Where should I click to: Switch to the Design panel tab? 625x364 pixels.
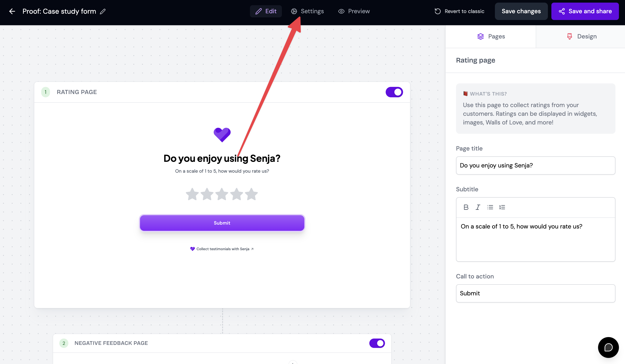tap(582, 36)
